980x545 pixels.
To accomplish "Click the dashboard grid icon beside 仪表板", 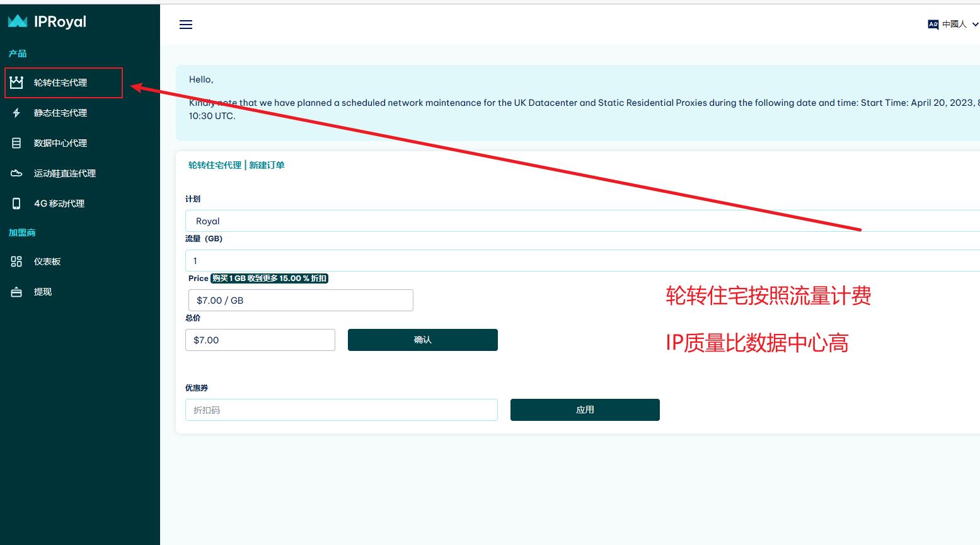I will pos(16,261).
